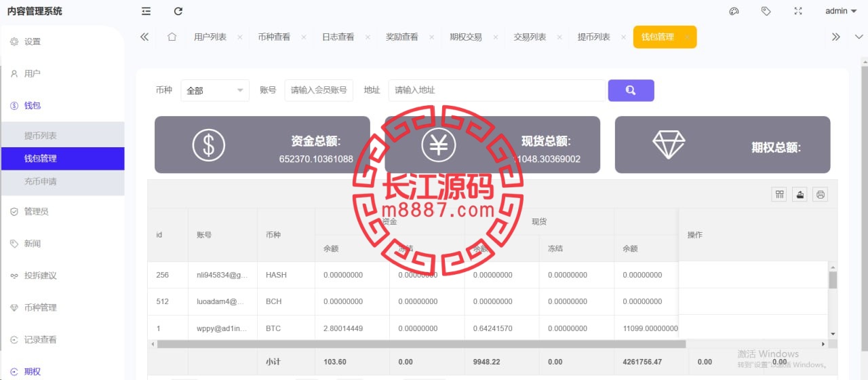This screenshot has width=868, height=380.
Task: Open the theme palette icon
Action: point(734,11)
